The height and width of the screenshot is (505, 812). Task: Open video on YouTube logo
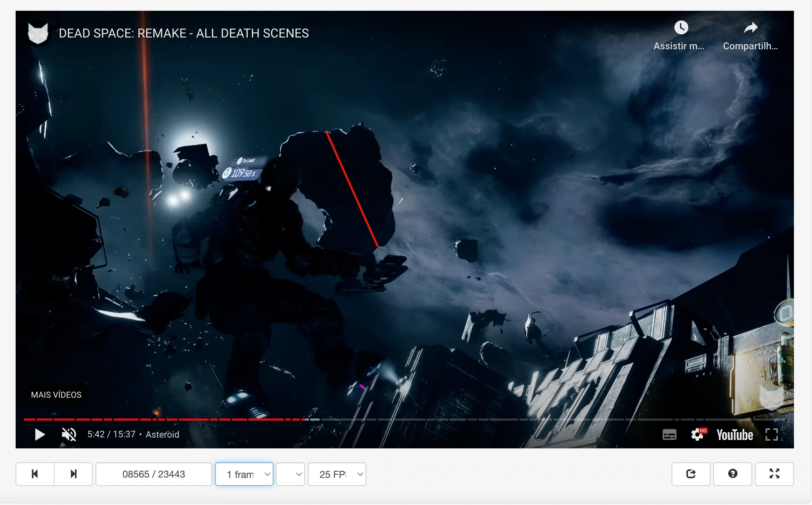pos(735,435)
